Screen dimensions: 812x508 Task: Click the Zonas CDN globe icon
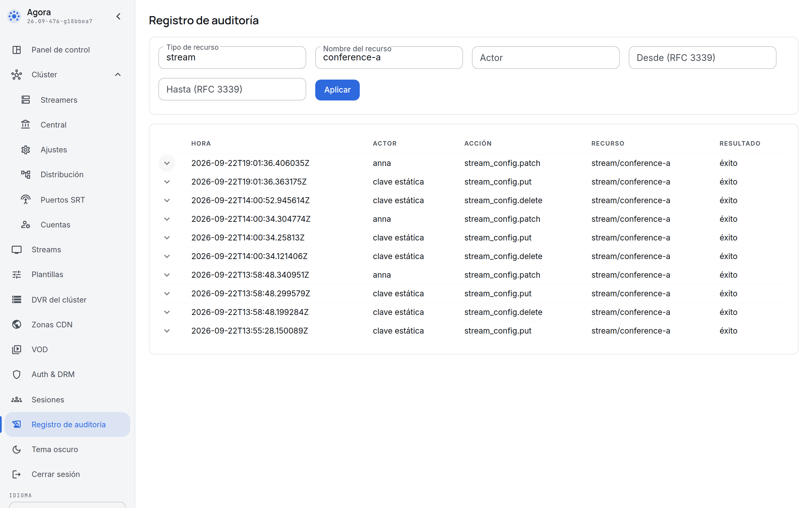click(16, 324)
